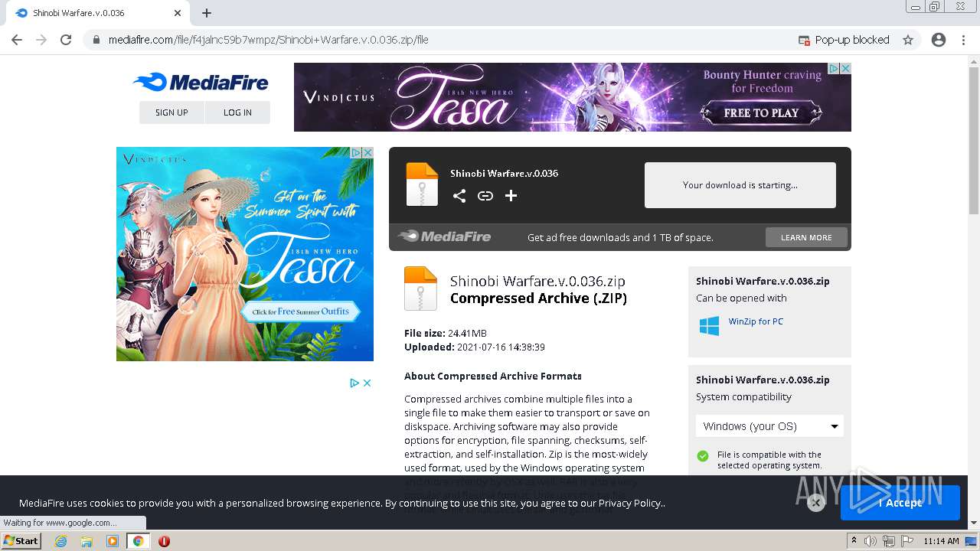Click the volume tray icon

871,541
